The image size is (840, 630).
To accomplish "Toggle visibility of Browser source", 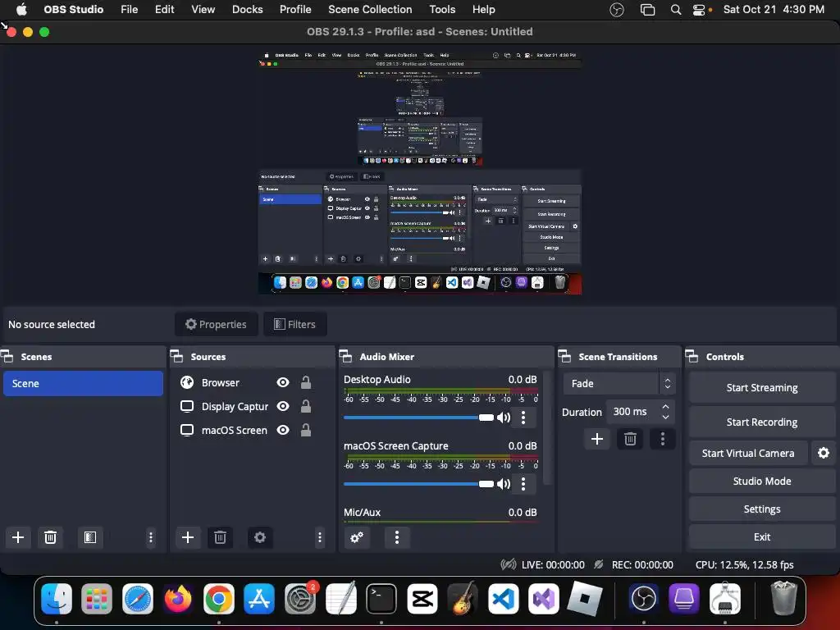I will coord(283,382).
